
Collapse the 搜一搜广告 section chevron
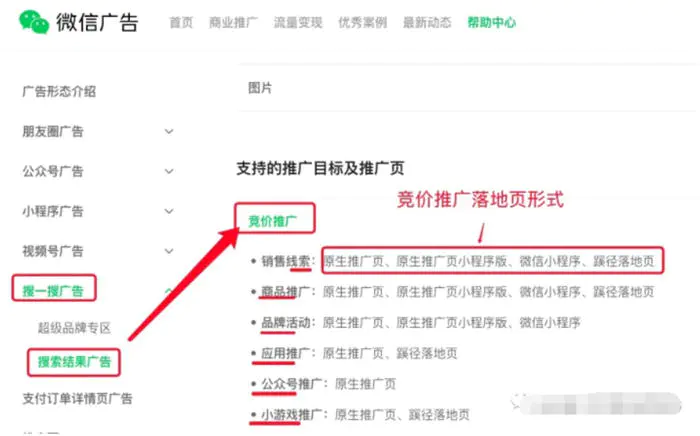(169, 291)
